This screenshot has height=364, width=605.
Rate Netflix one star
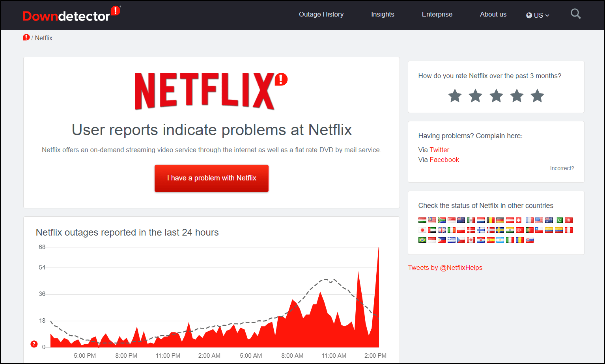455,96
